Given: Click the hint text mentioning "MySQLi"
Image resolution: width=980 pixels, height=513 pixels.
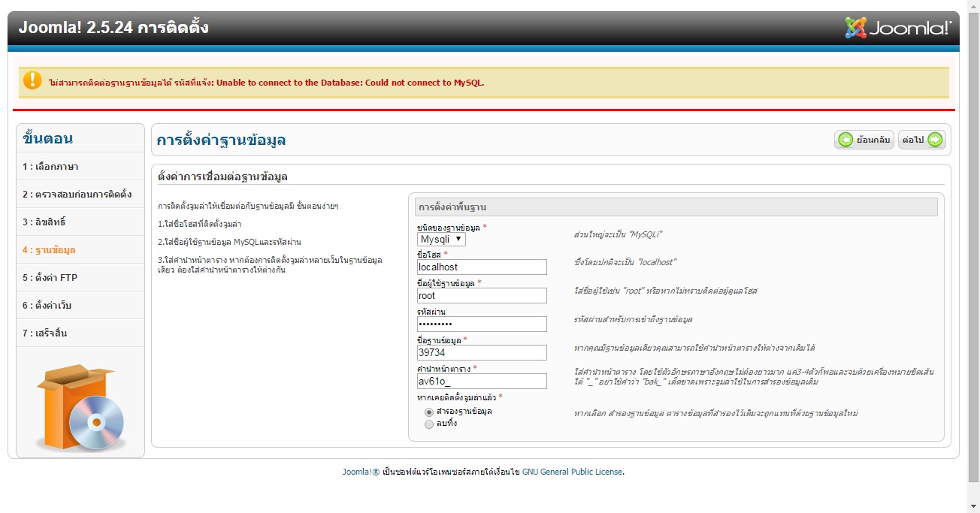Looking at the screenshot, I should coord(618,234).
